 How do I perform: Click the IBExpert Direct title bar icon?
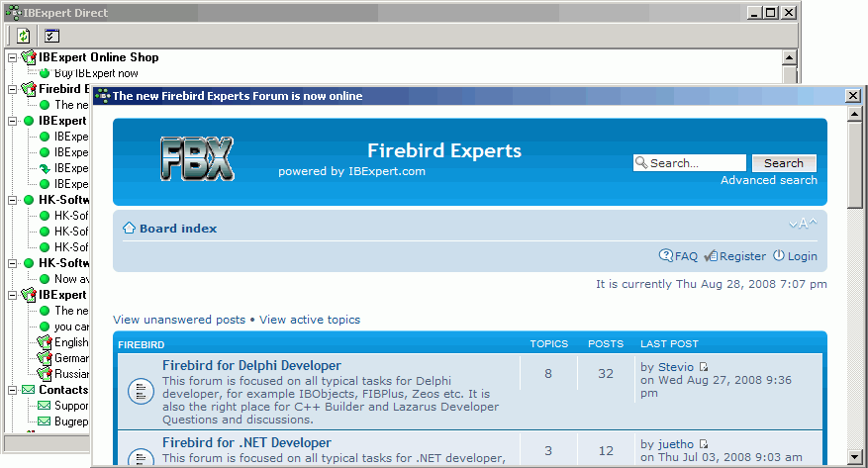pos(13,12)
